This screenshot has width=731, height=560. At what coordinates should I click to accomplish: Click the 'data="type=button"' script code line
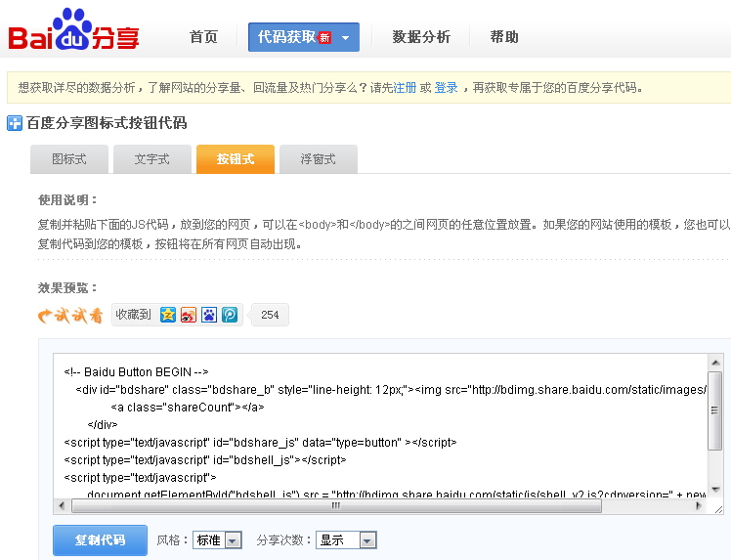pyautogui.click(x=260, y=443)
